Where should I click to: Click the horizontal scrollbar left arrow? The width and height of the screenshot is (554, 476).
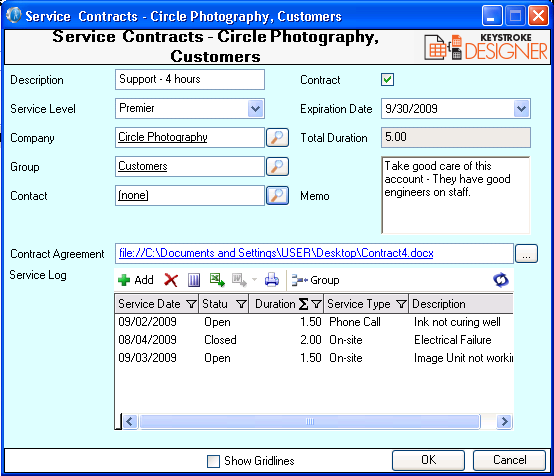129,422
